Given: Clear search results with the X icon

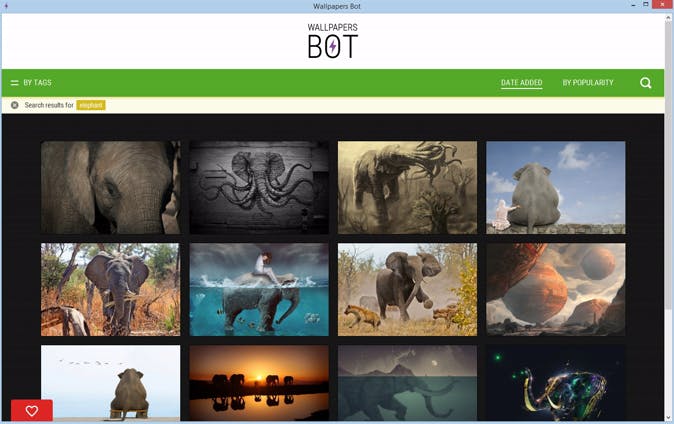Looking at the screenshot, I should point(15,105).
